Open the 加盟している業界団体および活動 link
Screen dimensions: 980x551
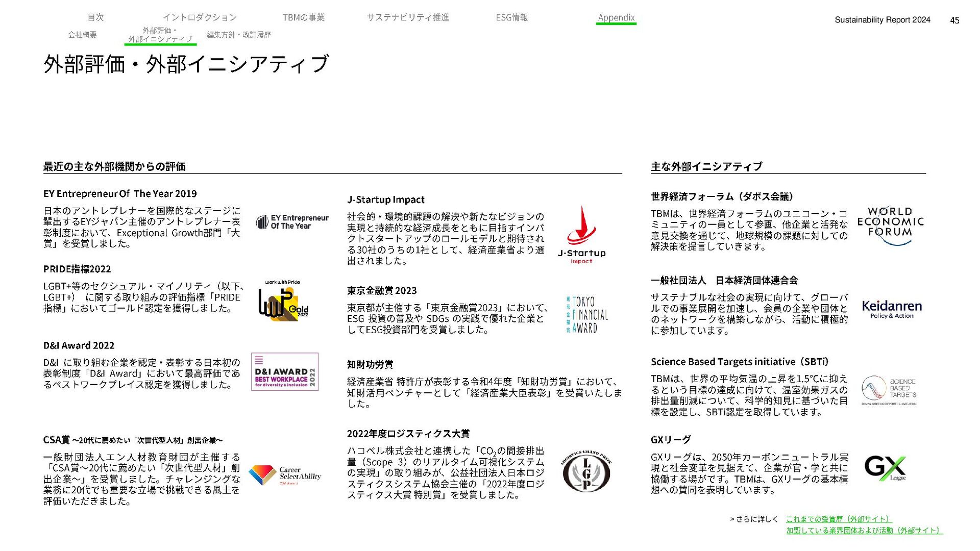pyautogui.click(x=864, y=530)
